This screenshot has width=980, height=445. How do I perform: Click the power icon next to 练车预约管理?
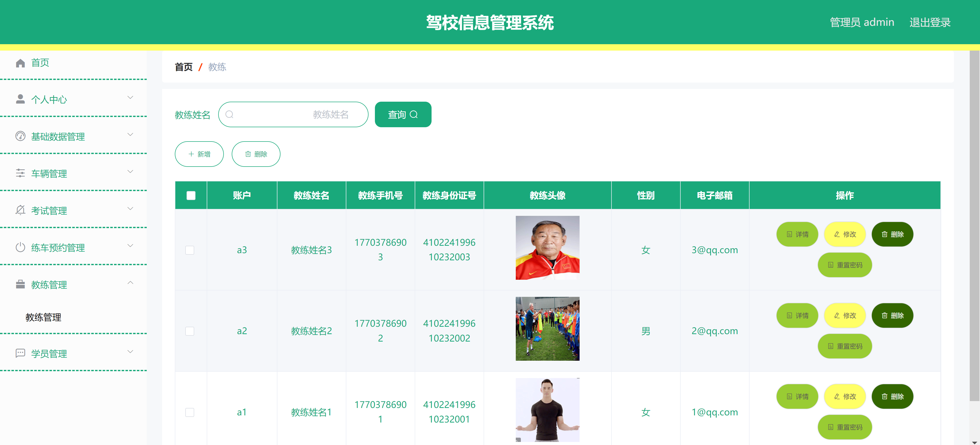[20, 247]
